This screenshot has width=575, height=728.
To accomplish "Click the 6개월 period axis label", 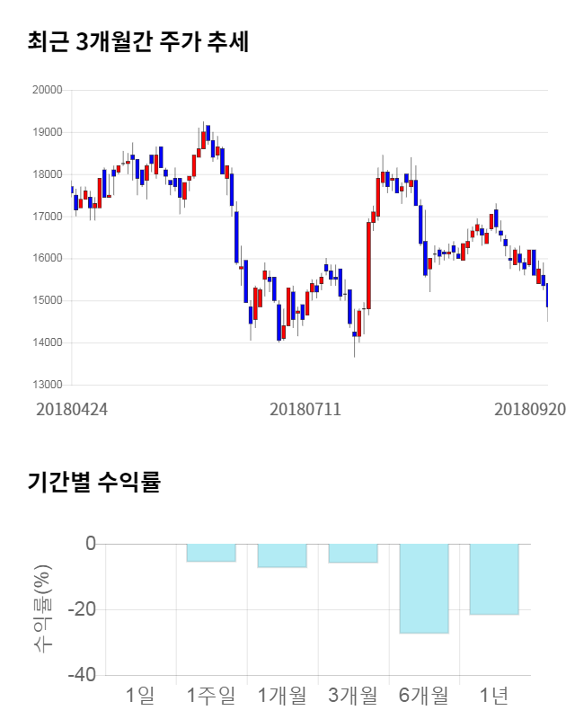I will coord(424,695).
